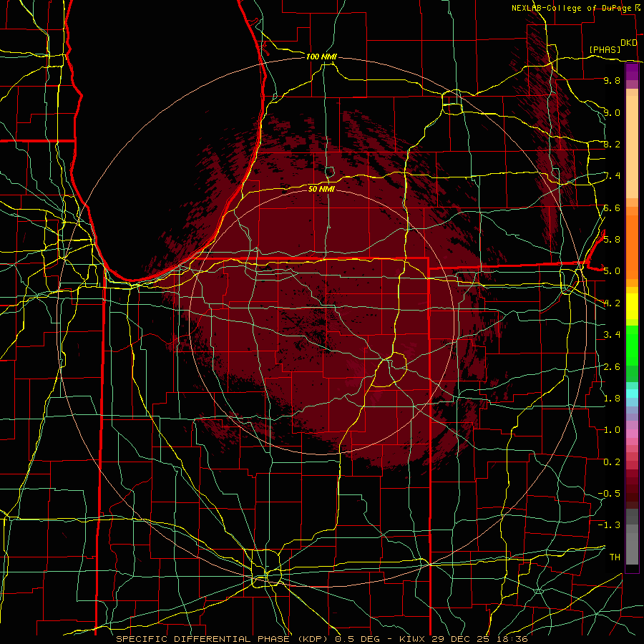Pick the purple segment of the color bar
The height and width of the screenshot is (644, 644).
[632, 72]
